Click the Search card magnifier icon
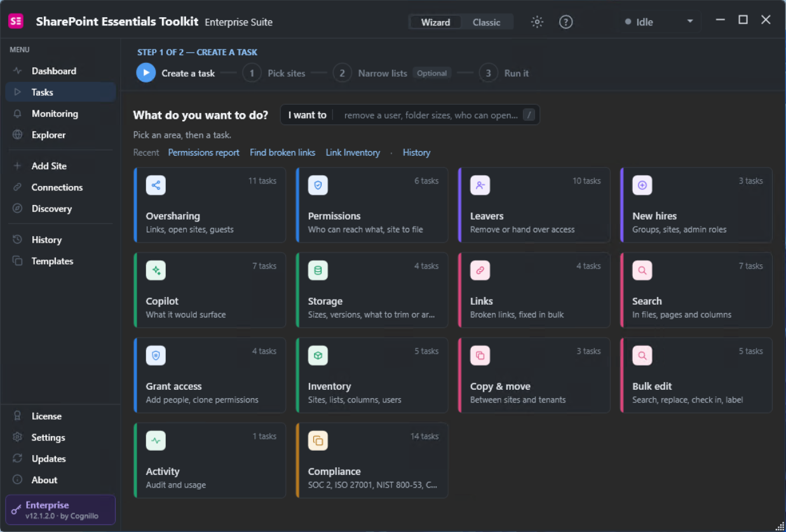 (x=642, y=270)
